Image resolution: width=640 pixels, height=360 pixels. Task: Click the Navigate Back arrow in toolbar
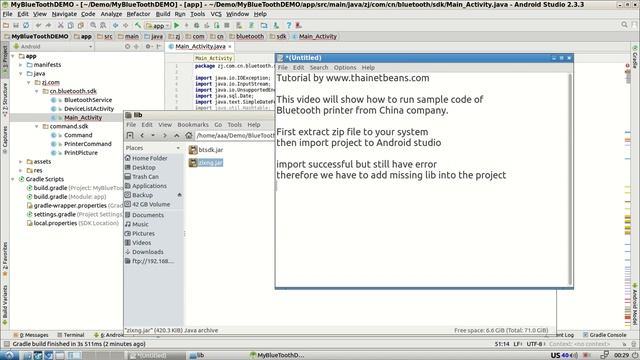(x=116, y=25)
